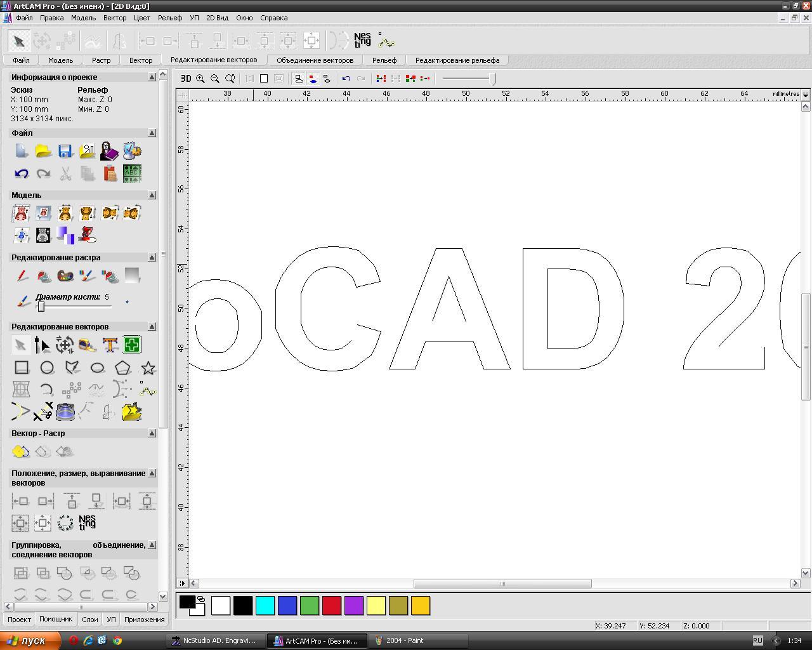Zoom out on the 2D view
Image resolution: width=812 pixels, height=650 pixels.
pos(215,79)
